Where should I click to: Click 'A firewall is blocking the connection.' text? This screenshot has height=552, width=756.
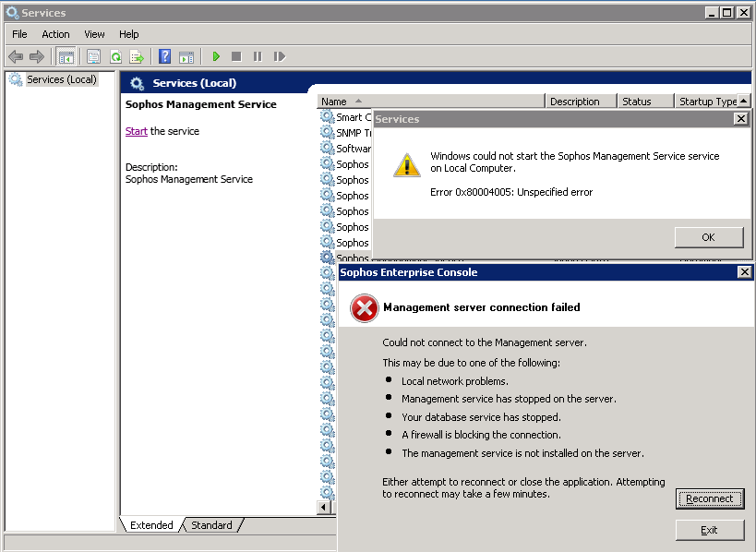point(481,435)
